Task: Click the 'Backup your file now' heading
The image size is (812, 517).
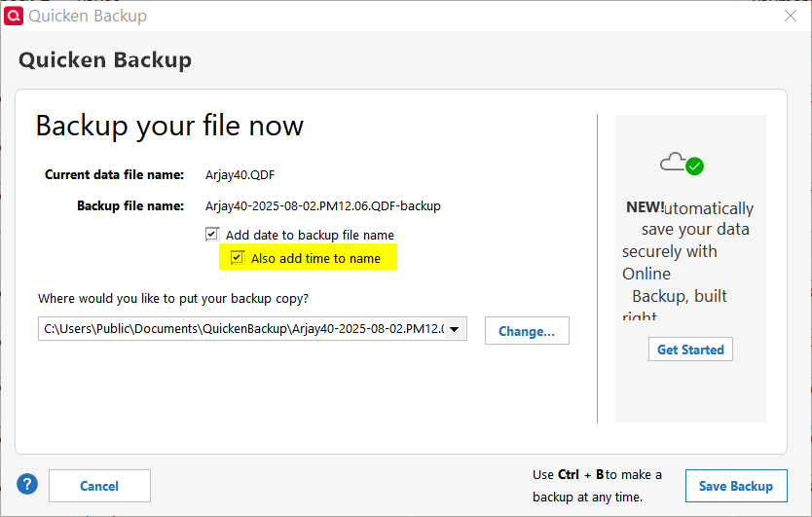Action: (169, 126)
